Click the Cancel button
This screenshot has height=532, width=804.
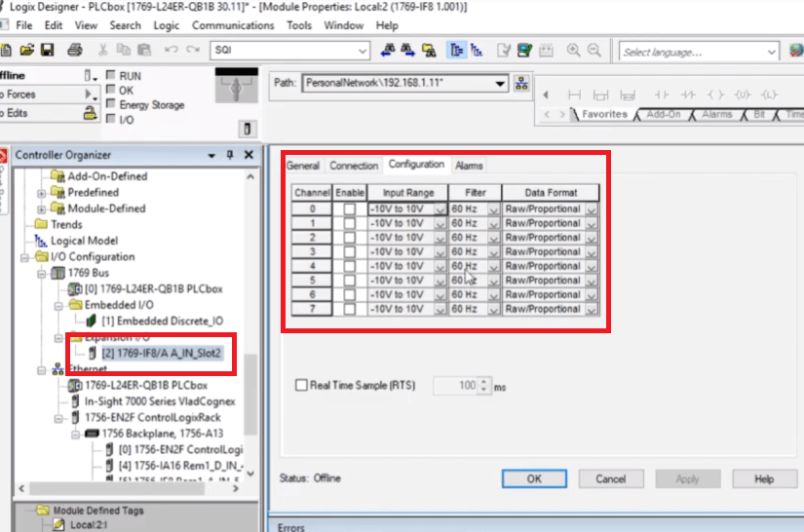611,478
